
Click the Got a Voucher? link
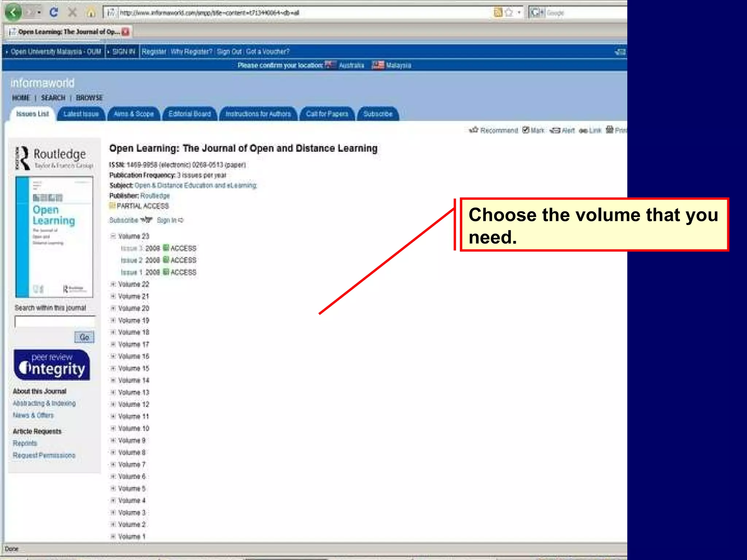pos(268,51)
